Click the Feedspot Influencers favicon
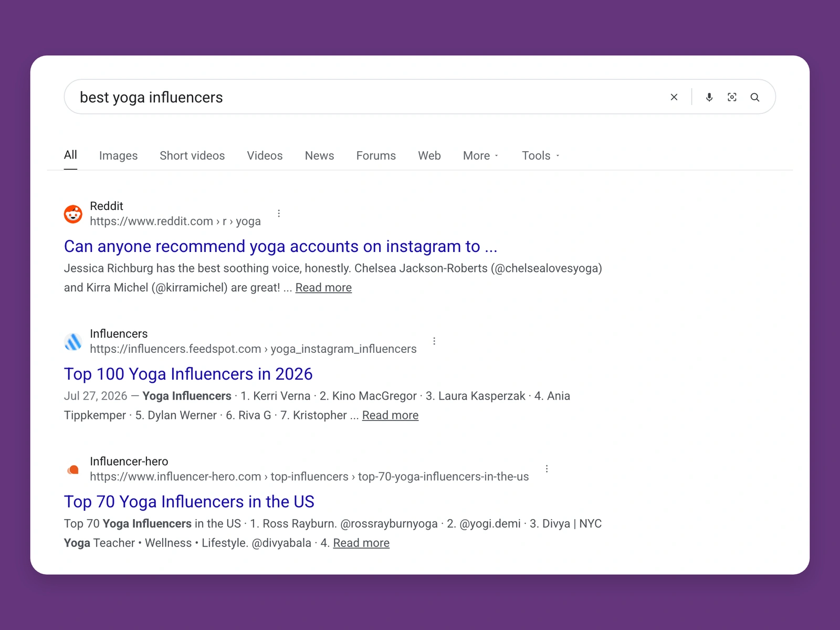Screen dimensions: 840x630 (x=73, y=341)
